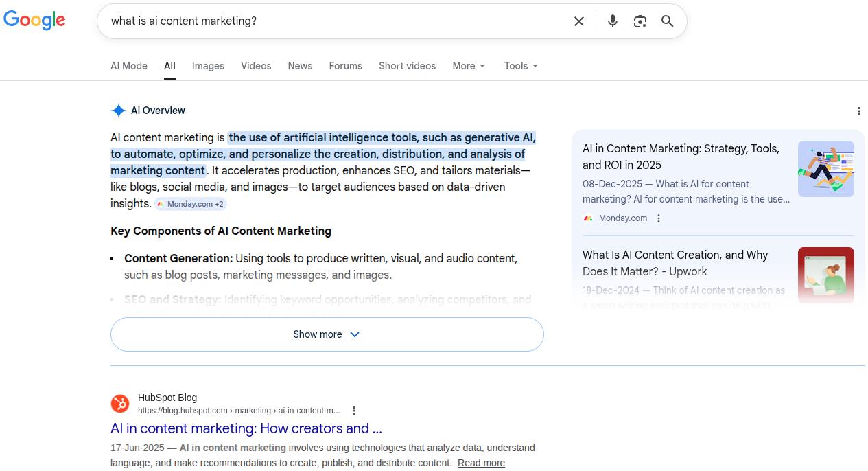Click the Read more link on the HubSpot result
Image resolution: width=868 pixels, height=471 pixels.
click(x=480, y=463)
